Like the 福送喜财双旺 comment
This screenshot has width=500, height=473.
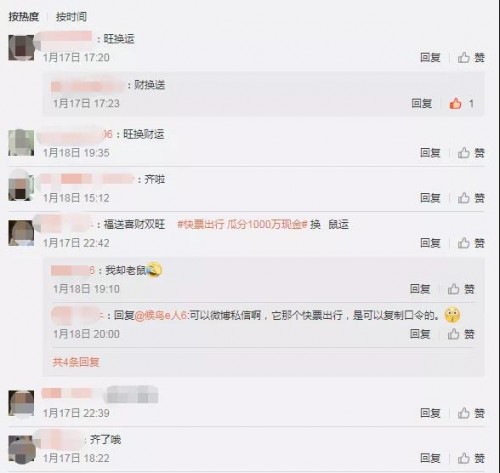(x=471, y=243)
